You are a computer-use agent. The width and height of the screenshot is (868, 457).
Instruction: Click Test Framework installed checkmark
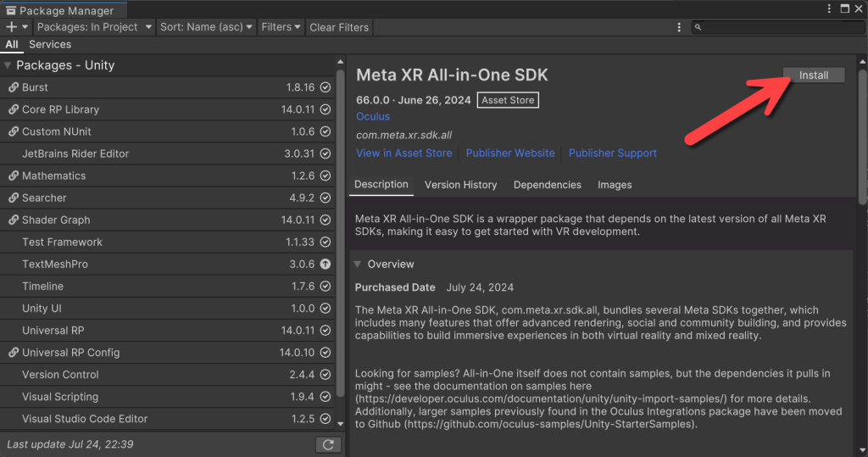[x=325, y=242]
